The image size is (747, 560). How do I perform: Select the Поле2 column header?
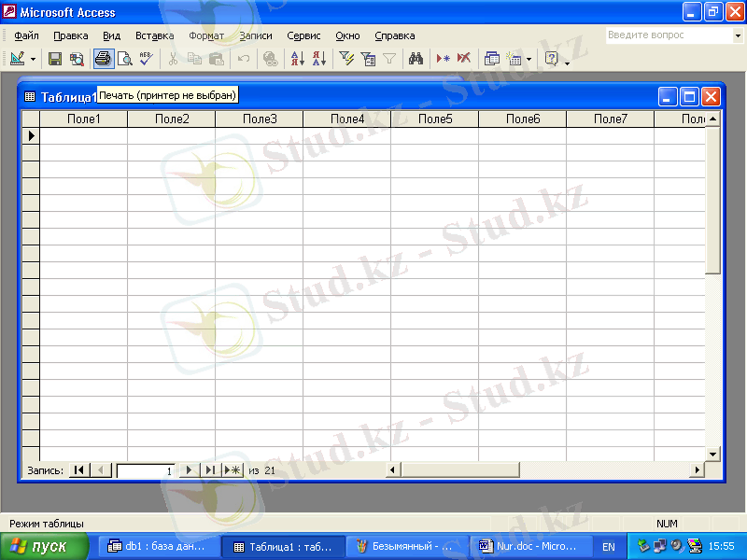coord(172,119)
